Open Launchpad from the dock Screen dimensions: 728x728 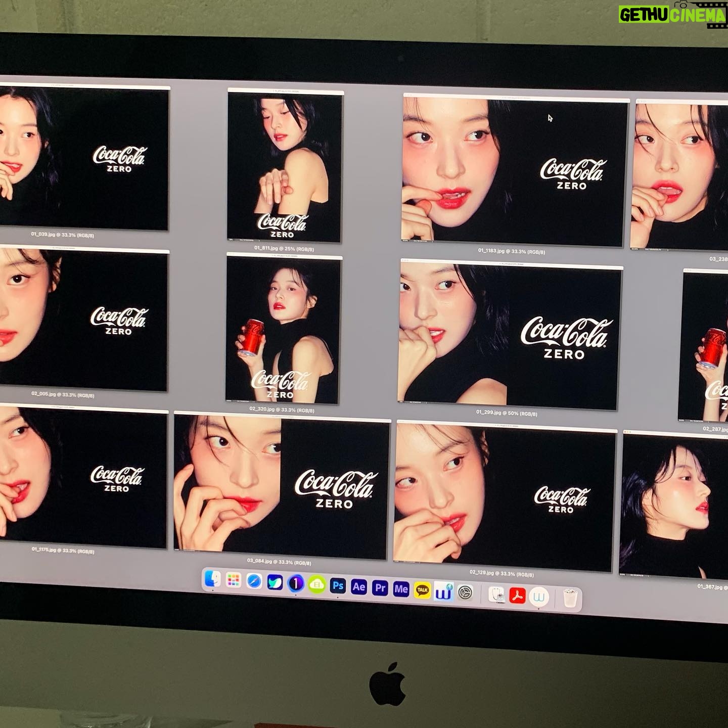click(233, 581)
